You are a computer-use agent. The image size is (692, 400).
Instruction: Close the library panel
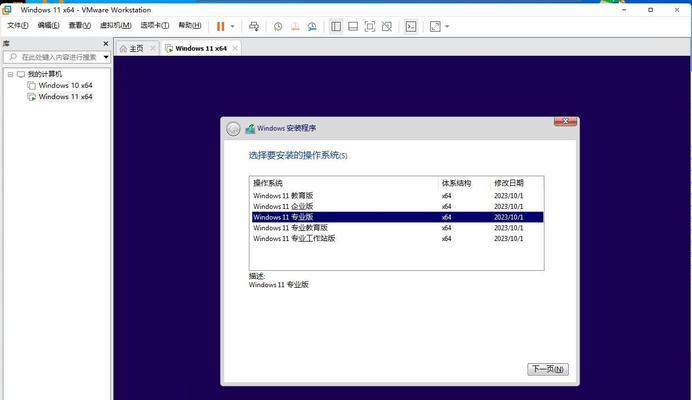click(x=105, y=43)
